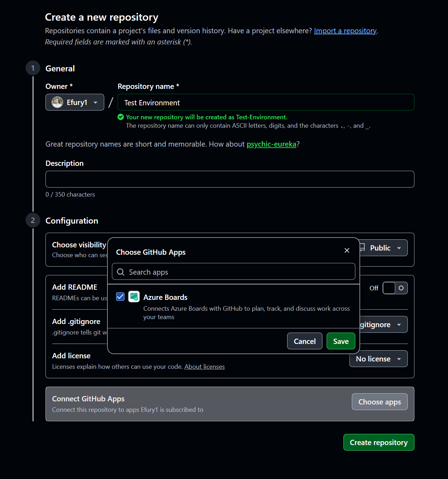Click the '0 / 350 characters' counter text
This screenshot has height=479, width=448.
coord(70,194)
